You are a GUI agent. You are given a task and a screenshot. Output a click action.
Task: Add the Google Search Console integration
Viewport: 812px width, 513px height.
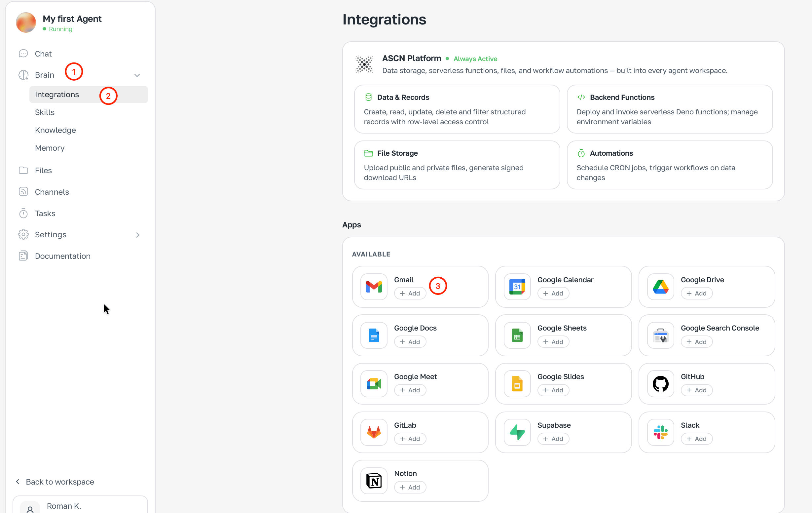696,342
